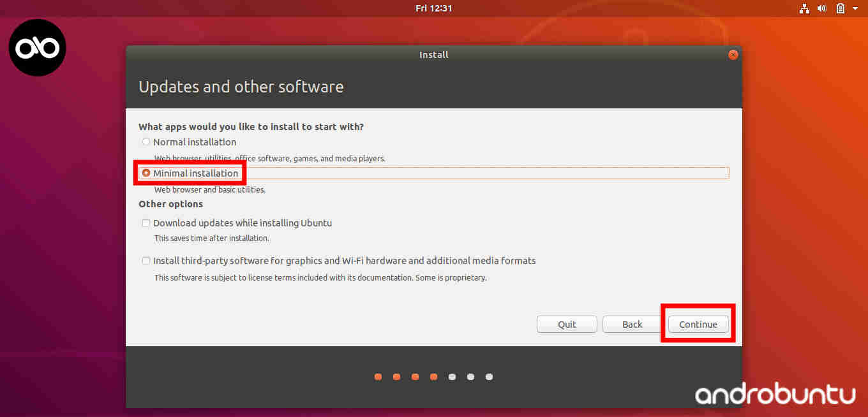Viewport: 868px width, 417px height.
Task: Click the fourth orange progress dot
Action: click(x=433, y=377)
